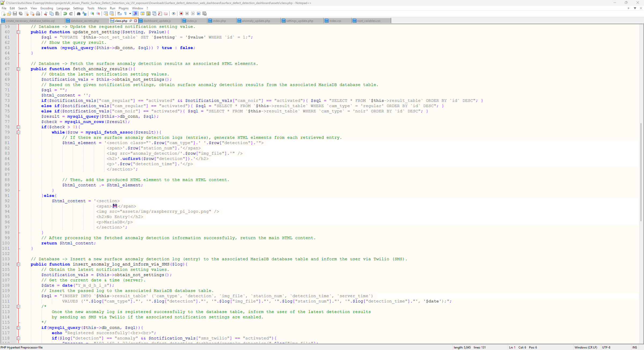Image resolution: width=644 pixels, height=350 pixels.
Task: Zoom out with magnifier minus icon
Action: [98, 14]
